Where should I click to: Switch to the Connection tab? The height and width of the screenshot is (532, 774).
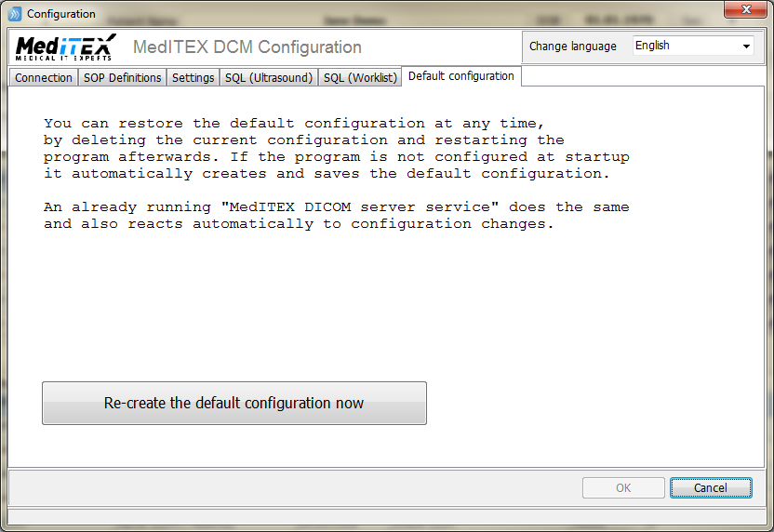(x=44, y=77)
